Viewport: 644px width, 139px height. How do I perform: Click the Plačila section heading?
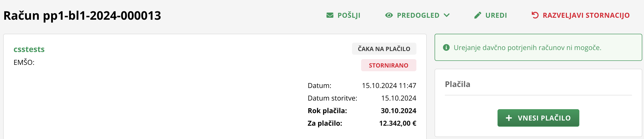point(457,84)
